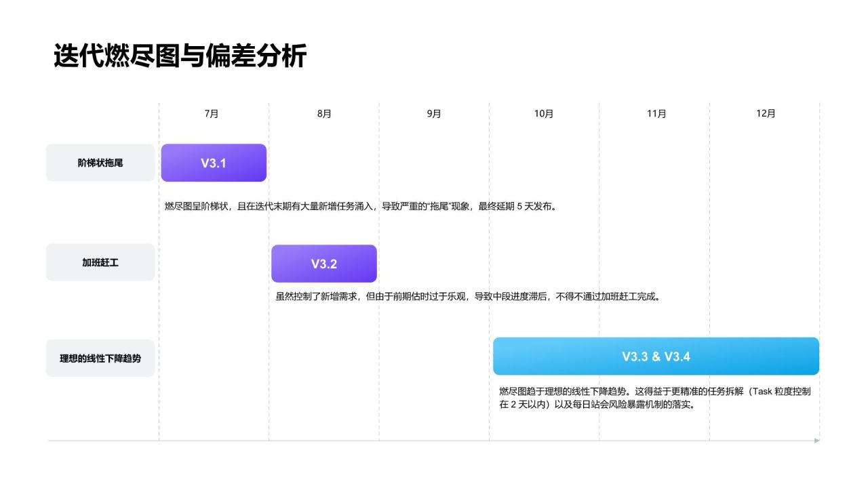This screenshot has width=868, height=488.
Task: Select the purple V3.2 timeline bar
Action: [x=324, y=264]
